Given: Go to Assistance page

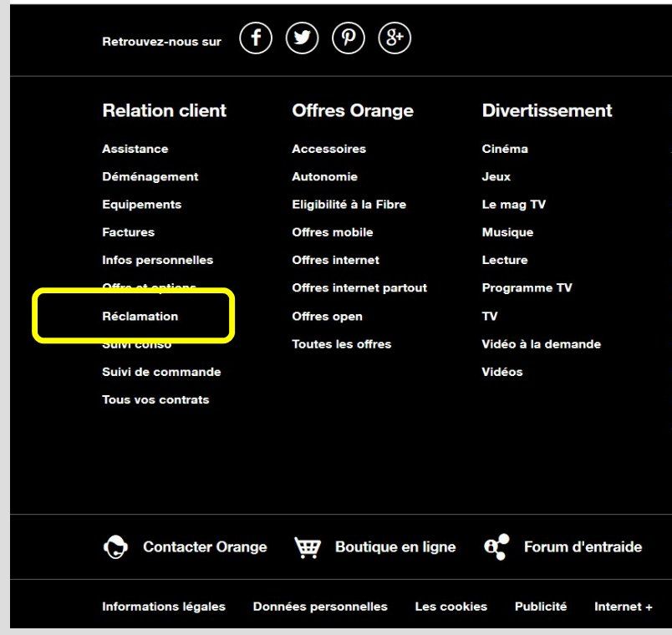Looking at the screenshot, I should pos(135,149).
